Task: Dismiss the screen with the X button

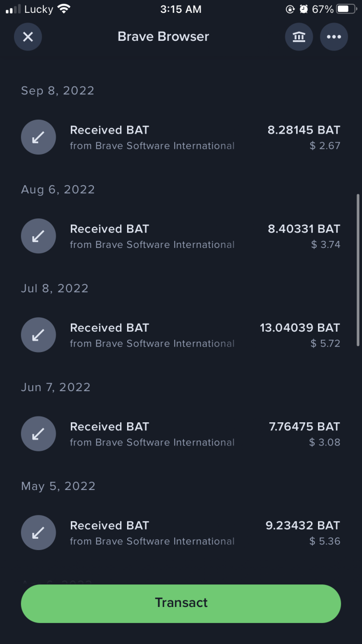Action: click(28, 36)
